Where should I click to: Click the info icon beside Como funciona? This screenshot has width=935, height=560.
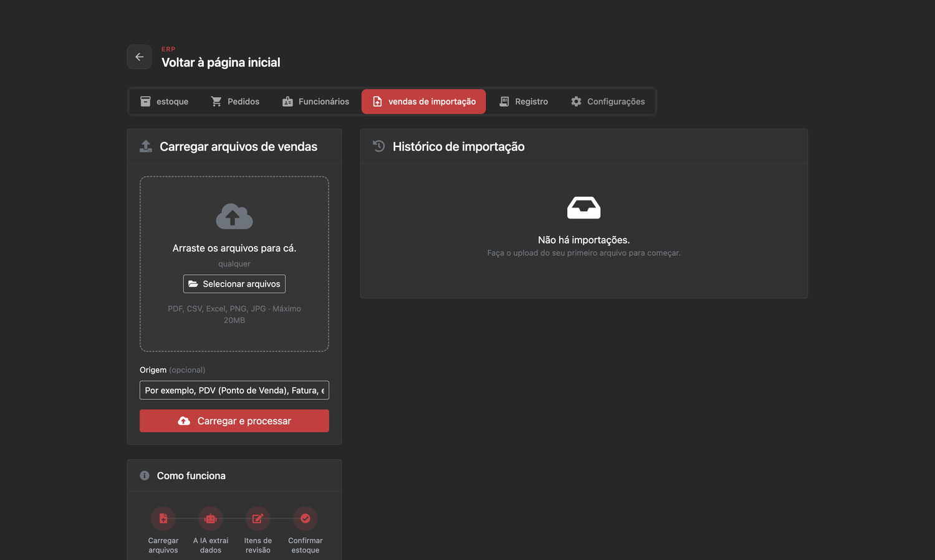click(145, 475)
